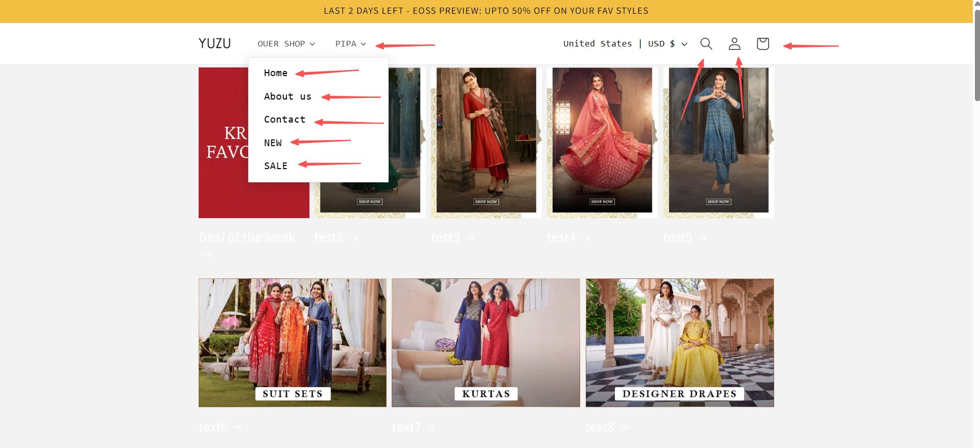
Task: Select Contact in the dropdown
Action: tap(284, 120)
